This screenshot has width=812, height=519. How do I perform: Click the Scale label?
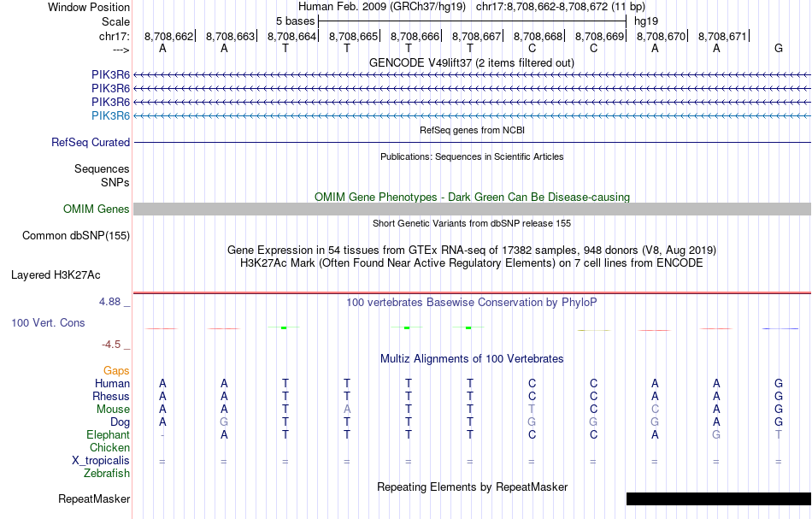coord(115,21)
